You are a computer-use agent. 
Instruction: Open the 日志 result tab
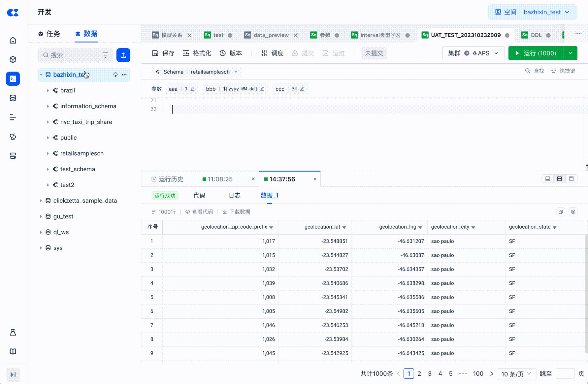pyautogui.click(x=234, y=195)
